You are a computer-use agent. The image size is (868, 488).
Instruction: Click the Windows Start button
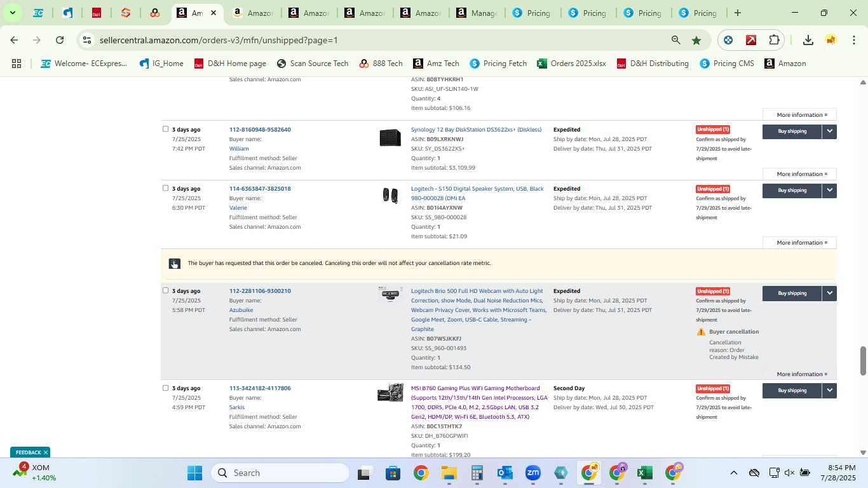tap(194, 473)
